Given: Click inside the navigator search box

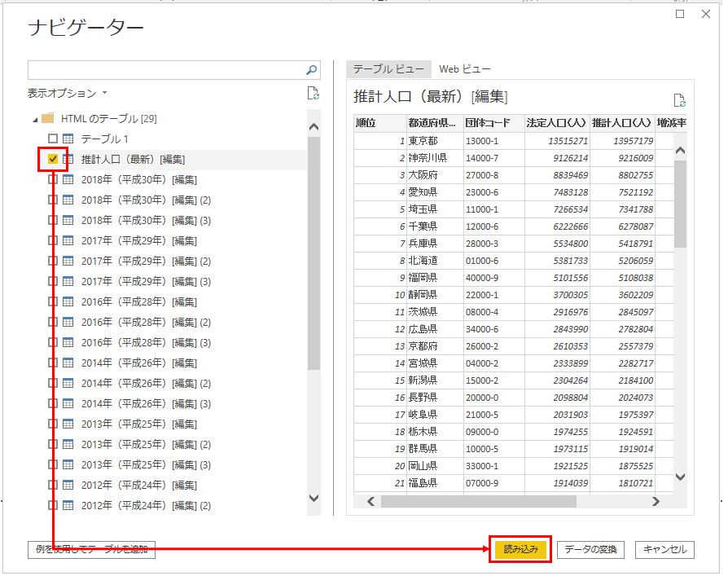Looking at the screenshot, I should point(163,71).
